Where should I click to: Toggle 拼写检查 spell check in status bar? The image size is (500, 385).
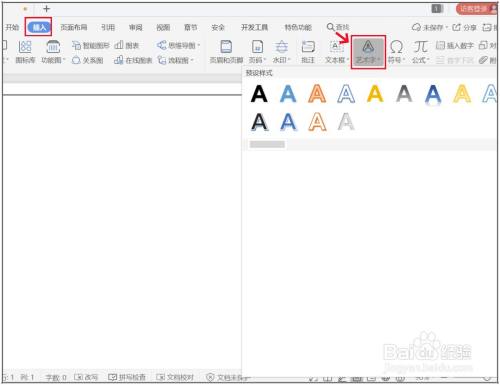coord(127,378)
